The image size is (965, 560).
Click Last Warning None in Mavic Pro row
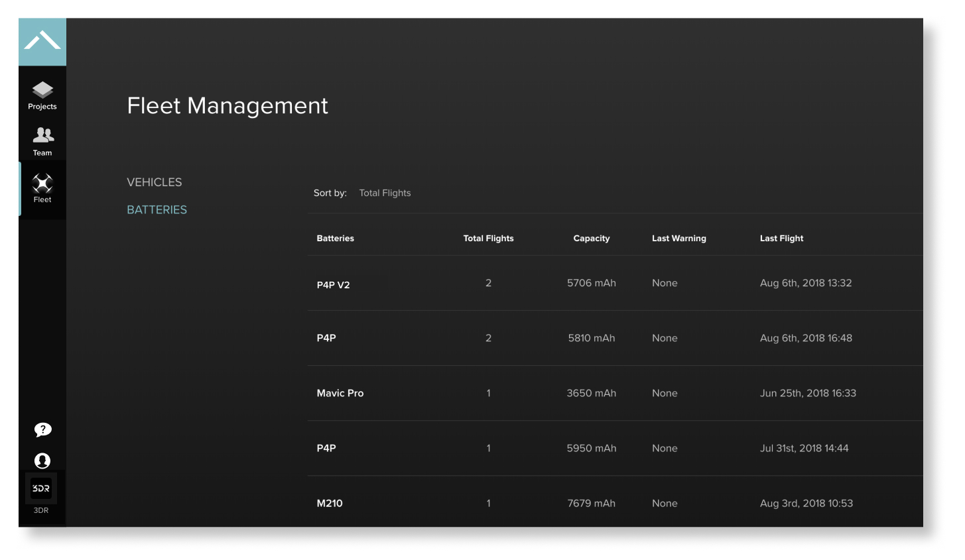[665, 393]
